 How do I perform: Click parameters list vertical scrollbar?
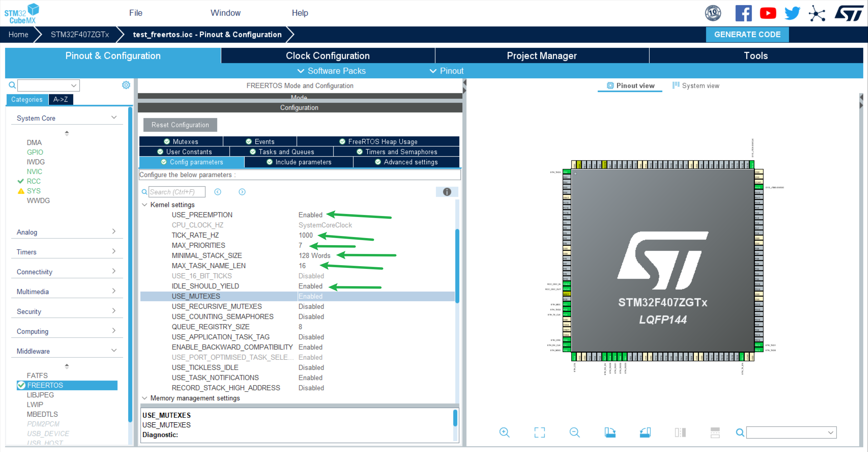[457, 266]
